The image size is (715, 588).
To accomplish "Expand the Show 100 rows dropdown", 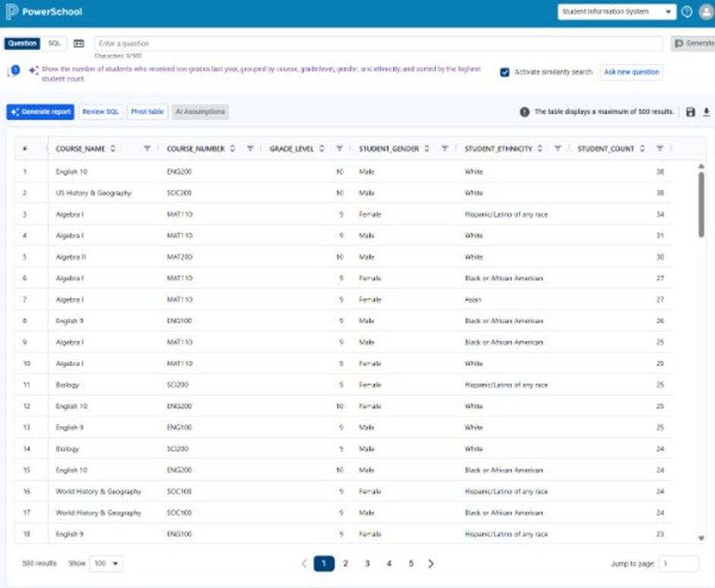I will click(106, 564).
